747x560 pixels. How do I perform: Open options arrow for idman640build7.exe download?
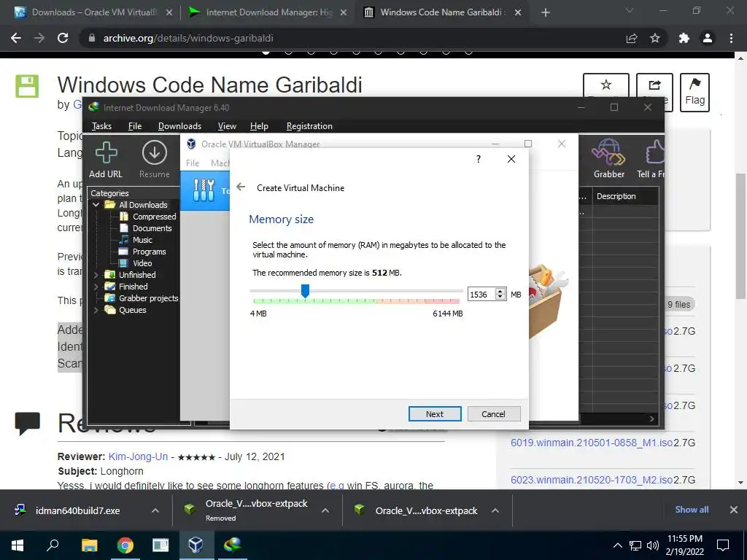tap(155, 510)
